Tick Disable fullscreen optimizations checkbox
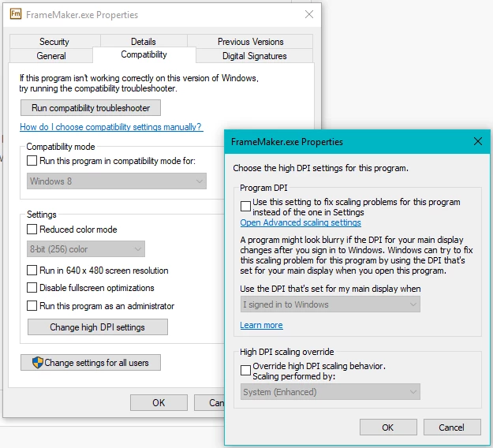Viewport: 493px width, 448px height. tap(32, 288)
